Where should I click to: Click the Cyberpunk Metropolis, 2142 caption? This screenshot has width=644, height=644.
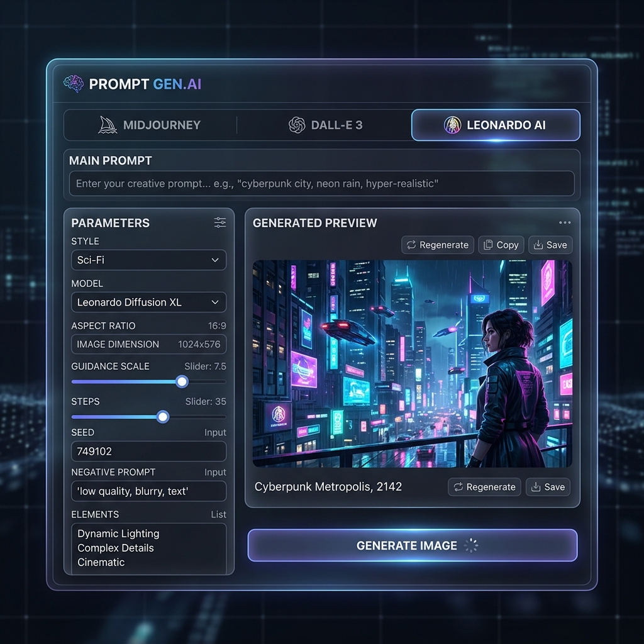click(328, 487)
